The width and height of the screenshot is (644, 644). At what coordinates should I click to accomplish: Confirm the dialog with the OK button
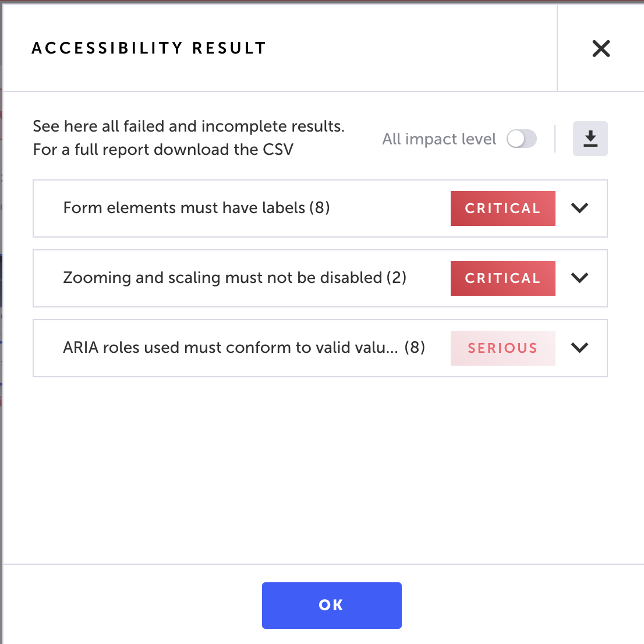(332, 606)
